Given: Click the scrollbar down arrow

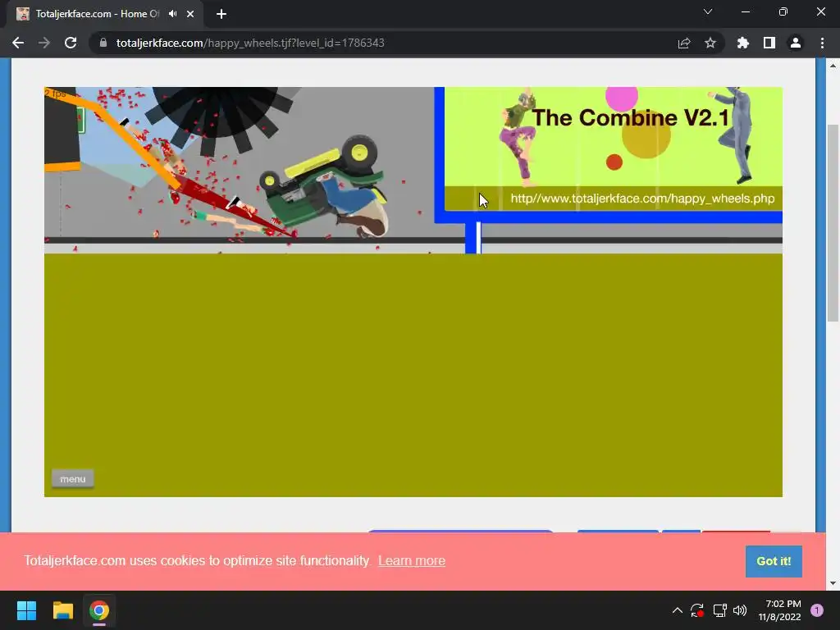Looking at the screenshot, I should 833,583.
